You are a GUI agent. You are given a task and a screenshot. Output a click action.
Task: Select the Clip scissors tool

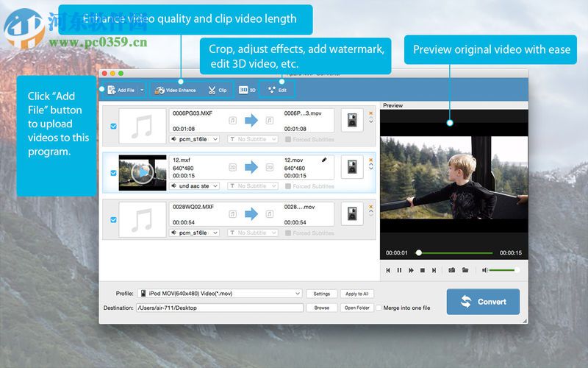pyautogui.click(x=218, y=90)
